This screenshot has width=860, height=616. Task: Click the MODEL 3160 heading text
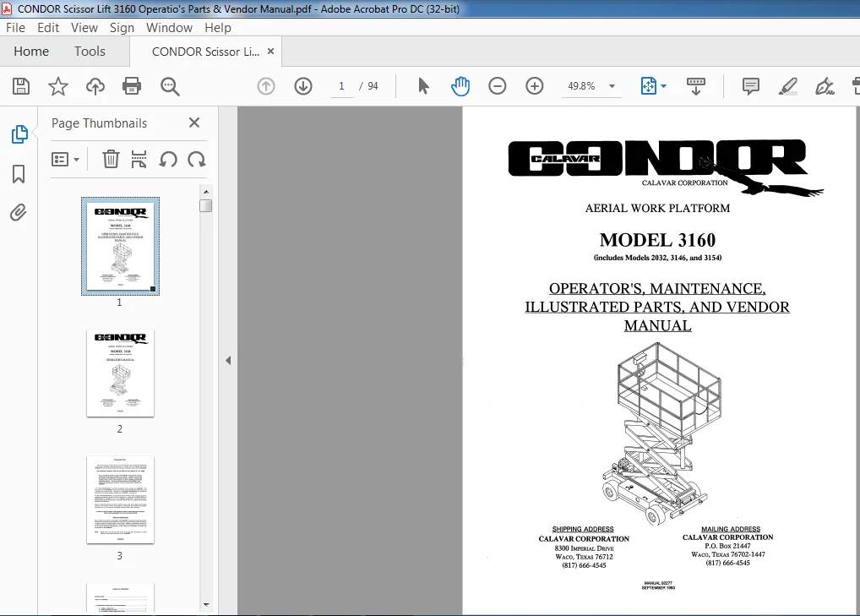point(657,240)
